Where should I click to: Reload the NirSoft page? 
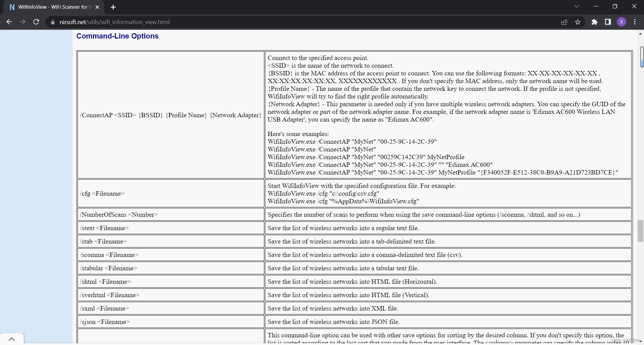point(36,22)
